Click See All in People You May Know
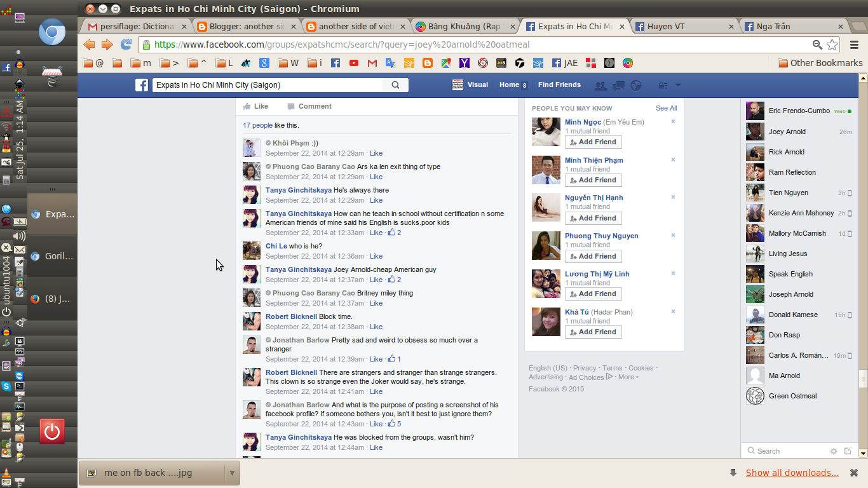This screenshot has height=488, width=868. coord(666,109)
